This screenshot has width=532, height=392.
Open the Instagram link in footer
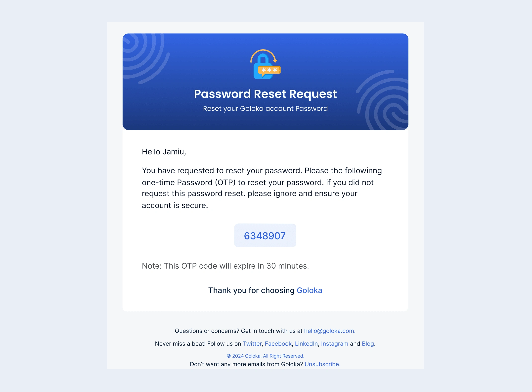coord(334,343)
